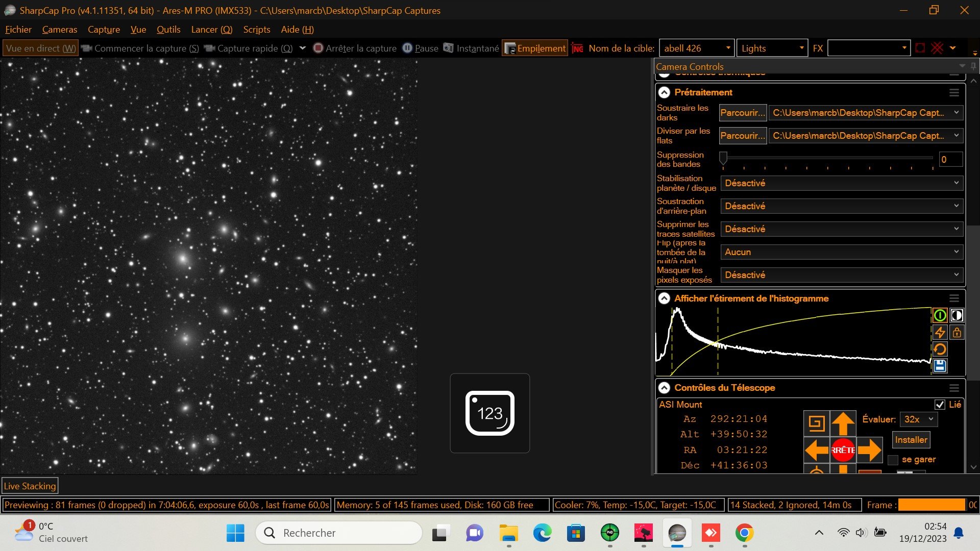The image size is (980, 551).
Task: Open the Outils menu
Action: [168, 30]
